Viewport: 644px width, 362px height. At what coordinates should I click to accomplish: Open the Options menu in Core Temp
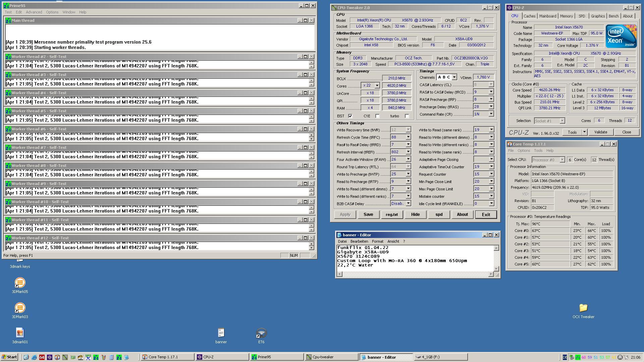pos(524,150)
